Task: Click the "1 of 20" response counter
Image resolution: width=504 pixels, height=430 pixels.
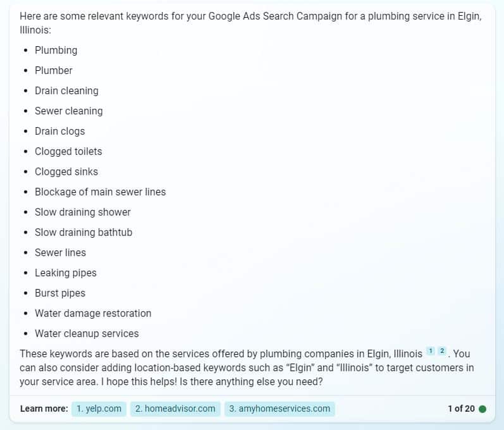Action: pos(461,408)
